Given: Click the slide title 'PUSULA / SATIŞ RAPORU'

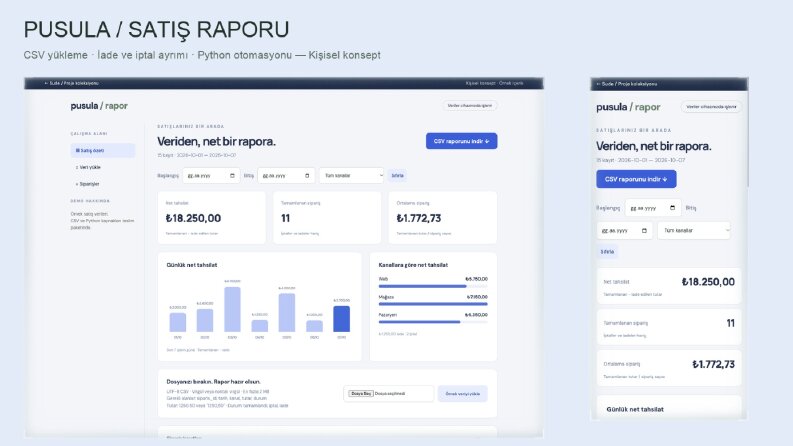Looking at the screenshot, I should click(x=156, y=29).
